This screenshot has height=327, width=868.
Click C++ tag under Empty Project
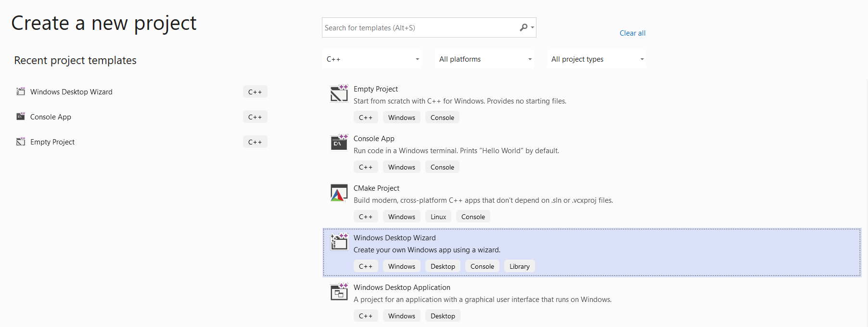pos(366,118)
